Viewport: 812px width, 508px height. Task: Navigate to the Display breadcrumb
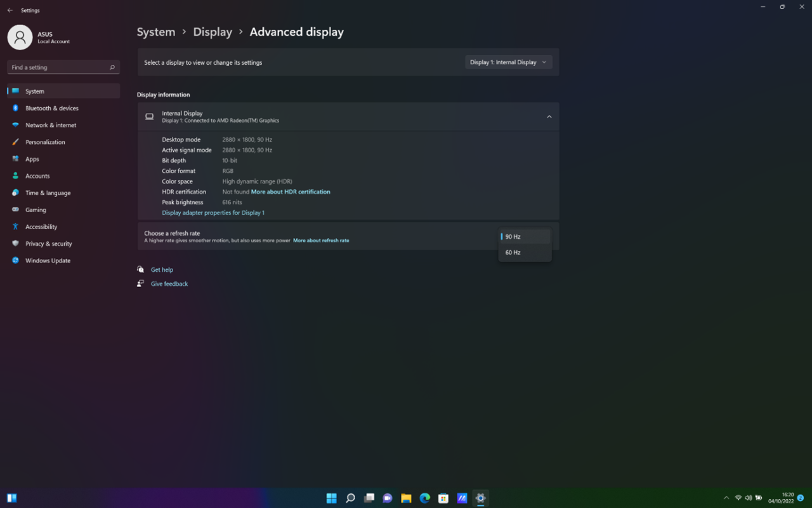[213, 32]
